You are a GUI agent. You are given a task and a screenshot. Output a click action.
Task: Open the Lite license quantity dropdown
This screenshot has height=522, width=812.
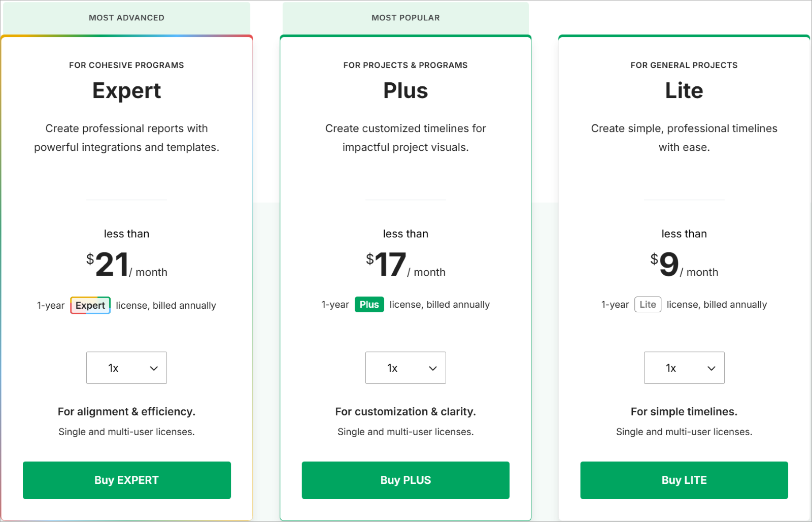tap(684, 368)
